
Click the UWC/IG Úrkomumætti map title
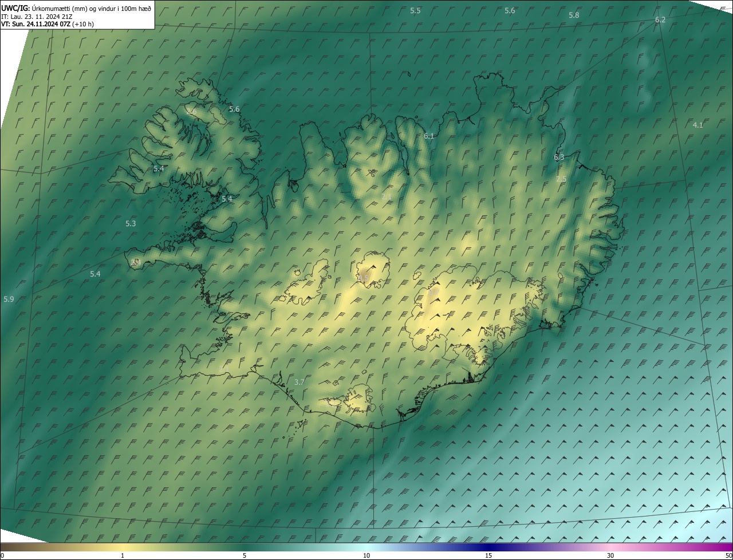click(x=76, y=8)
